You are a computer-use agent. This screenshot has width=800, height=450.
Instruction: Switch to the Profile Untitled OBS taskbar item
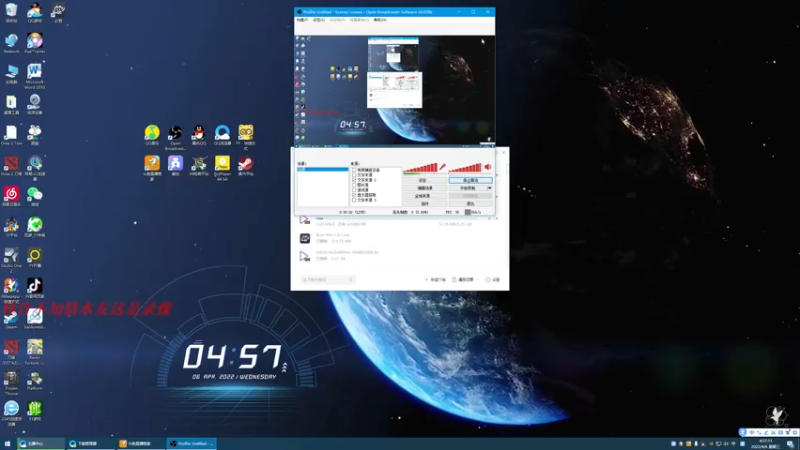pyautogui.click(x=191, y=443)
